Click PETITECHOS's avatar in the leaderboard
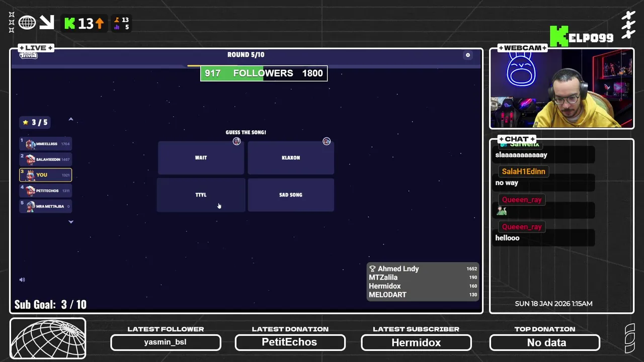This screenshot has width=644, height=362. tap(30, 191)
